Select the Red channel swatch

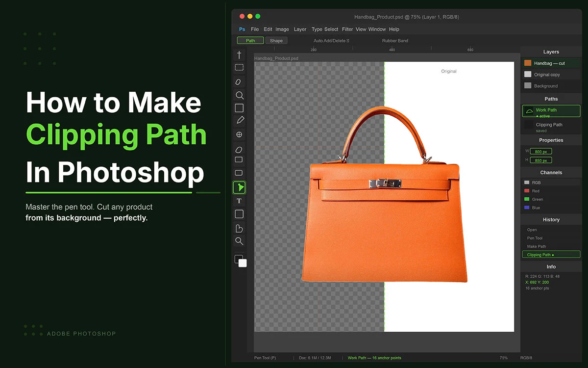tap(527, 191)
